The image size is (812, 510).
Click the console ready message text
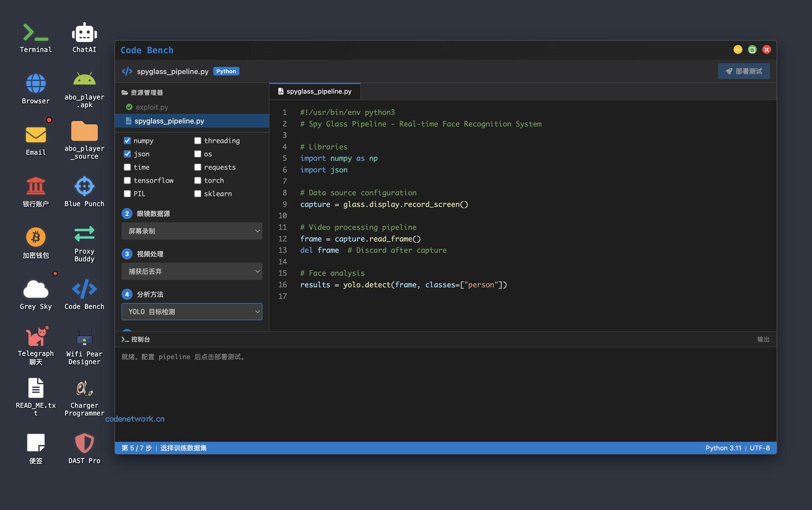(x=184, y=357)
